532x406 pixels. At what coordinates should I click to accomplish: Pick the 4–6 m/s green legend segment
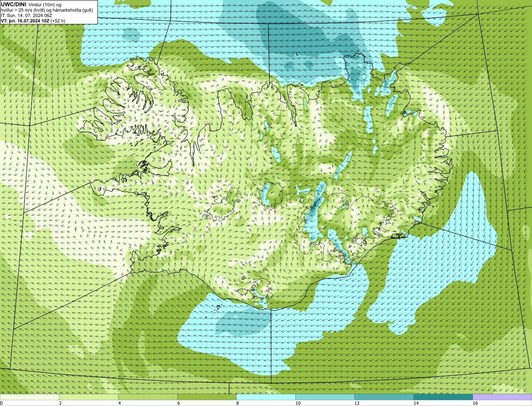pyautogui.click(x=148, y=397)
